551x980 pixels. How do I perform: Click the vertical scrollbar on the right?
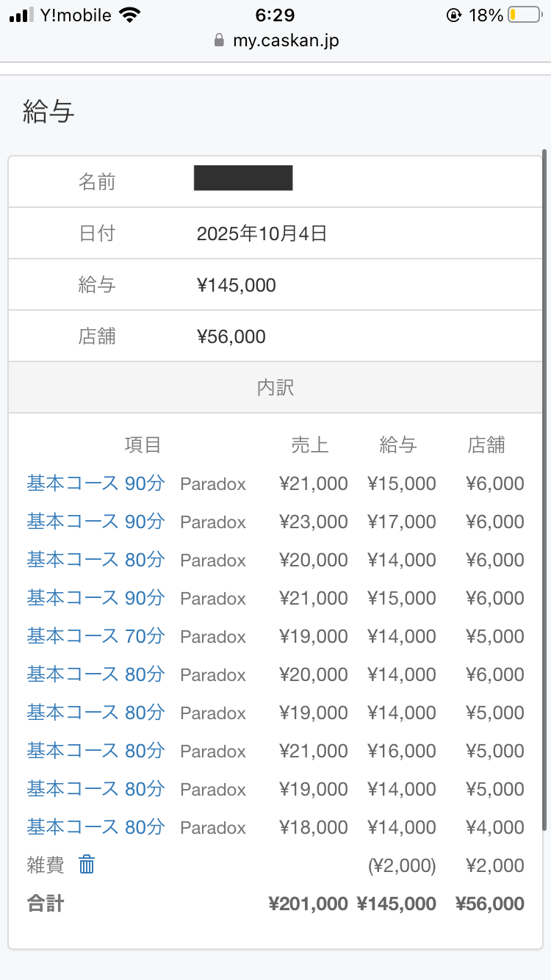pyautogui.click(x=544, y=485)
